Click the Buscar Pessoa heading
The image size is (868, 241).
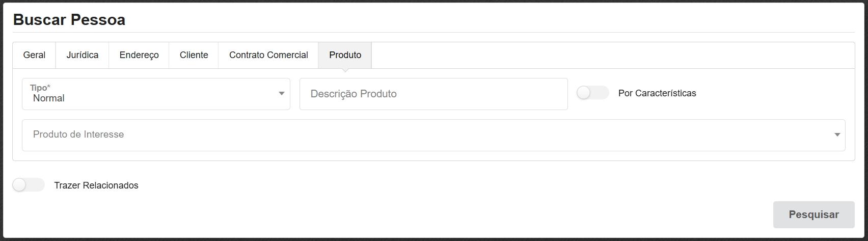click(x=69, y=20)
